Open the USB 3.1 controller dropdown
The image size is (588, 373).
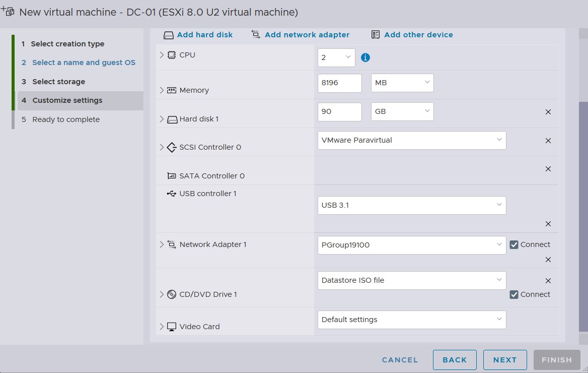(x=411, y=205)
